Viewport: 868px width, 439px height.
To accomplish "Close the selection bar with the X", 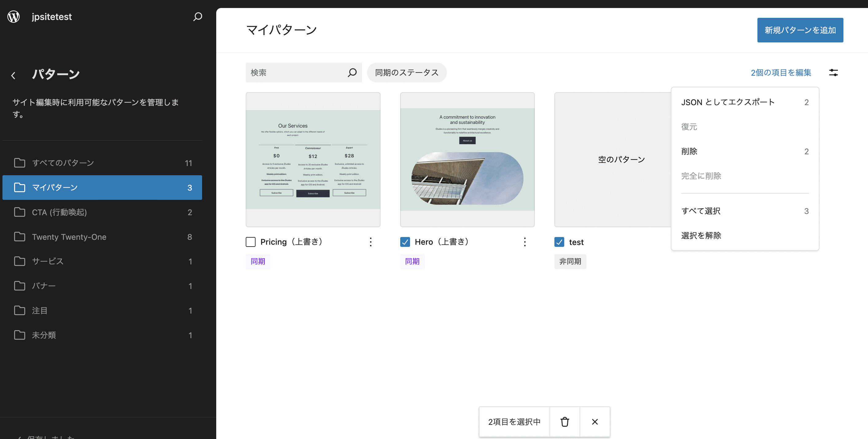I will point(595,422).
